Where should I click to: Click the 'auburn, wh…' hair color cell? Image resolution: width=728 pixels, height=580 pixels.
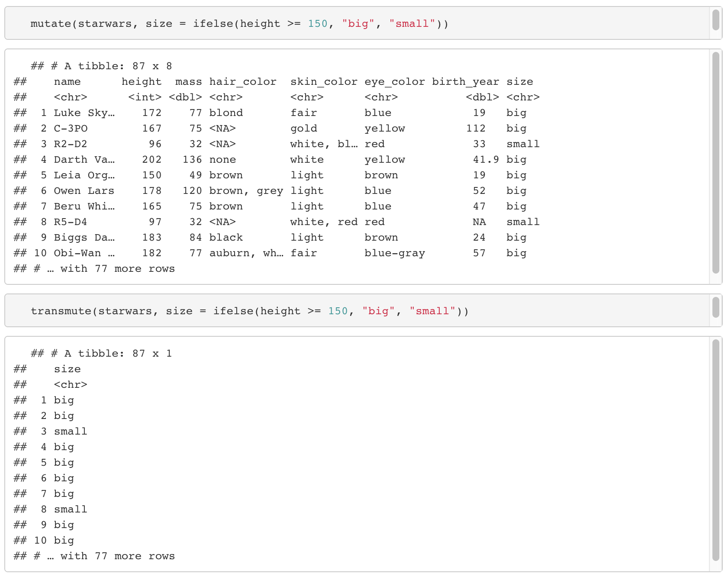coord(246,253)
